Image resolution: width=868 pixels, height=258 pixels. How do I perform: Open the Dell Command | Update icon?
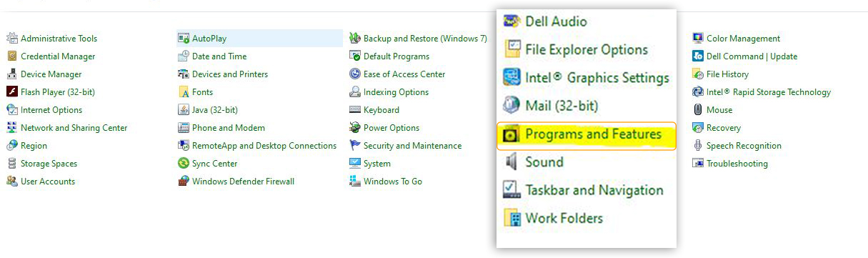tap(698, 56)
